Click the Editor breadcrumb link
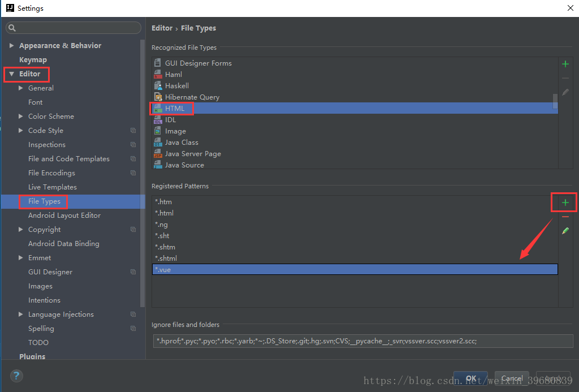The width and height of the screenshot is (579, 392). click(162, 28)
